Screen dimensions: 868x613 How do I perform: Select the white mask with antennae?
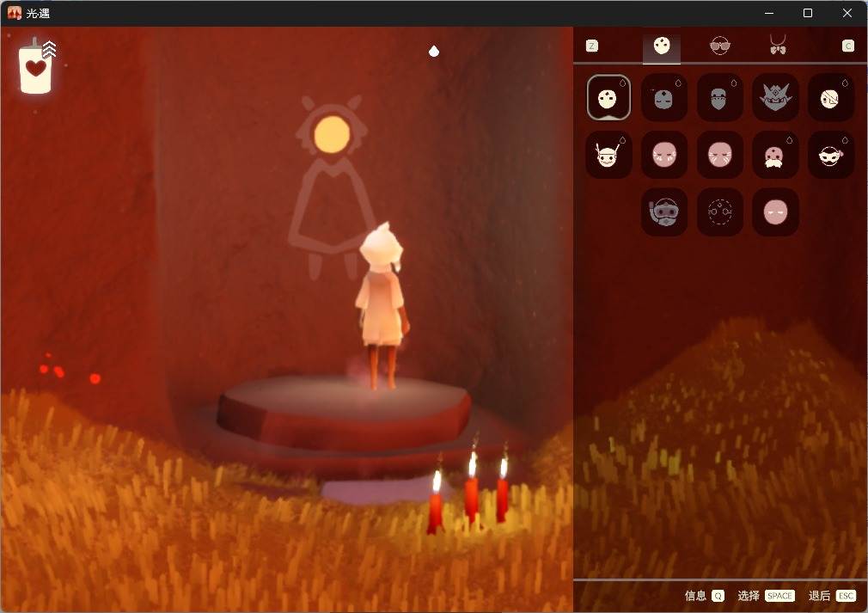pyautogui.click(x=608, y=155)
